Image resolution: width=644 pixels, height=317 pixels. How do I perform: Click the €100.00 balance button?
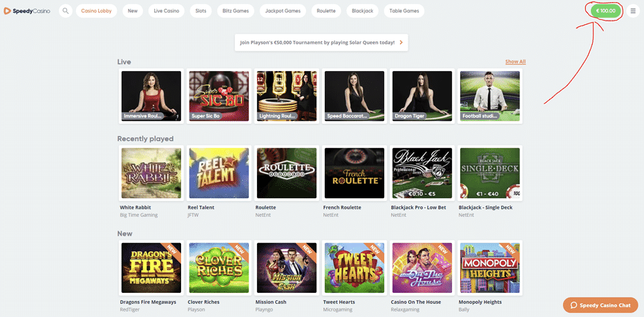(606, 11)
